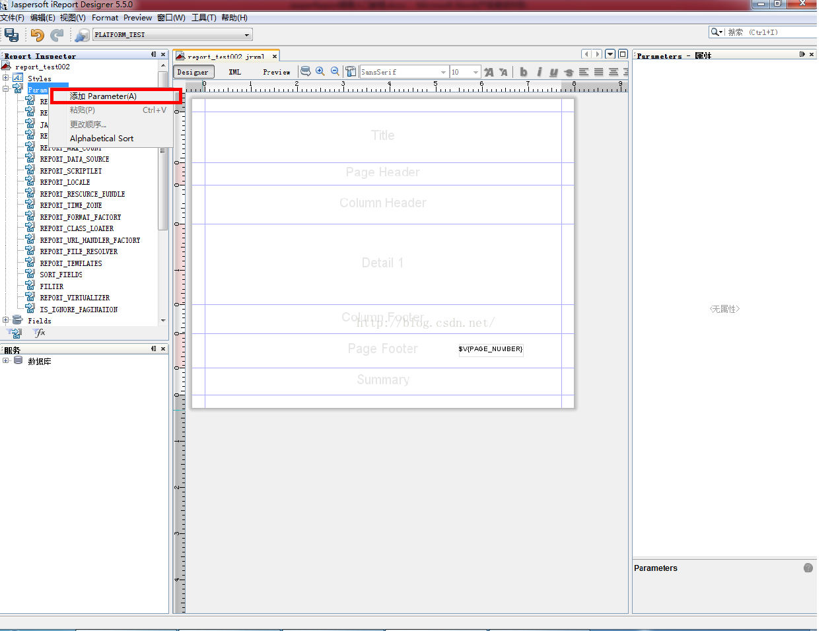Click the properties panel help icon
Screen dimensions: 840x631
click(808, 568)
